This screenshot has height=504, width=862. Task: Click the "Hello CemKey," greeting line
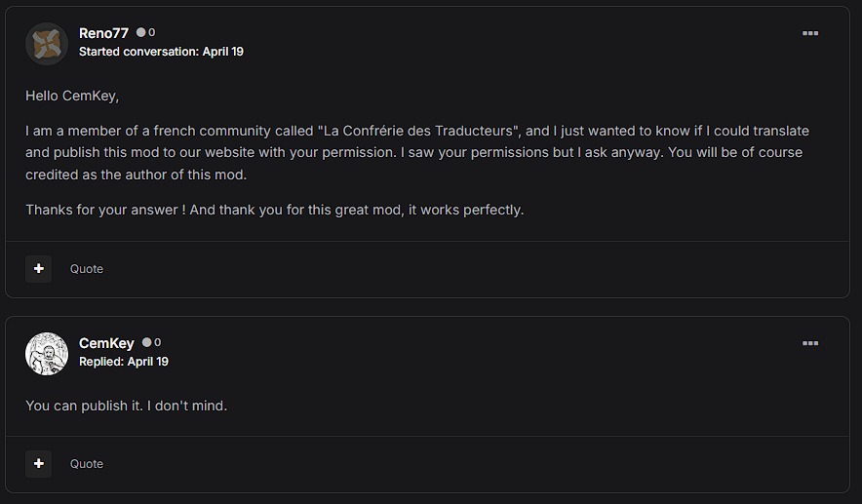pos(72,97)
